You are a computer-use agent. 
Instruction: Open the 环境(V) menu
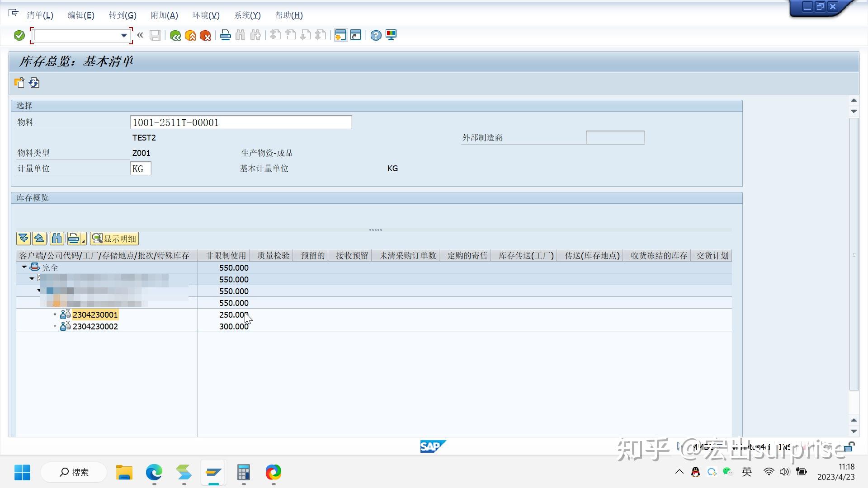tap(206, 15)
